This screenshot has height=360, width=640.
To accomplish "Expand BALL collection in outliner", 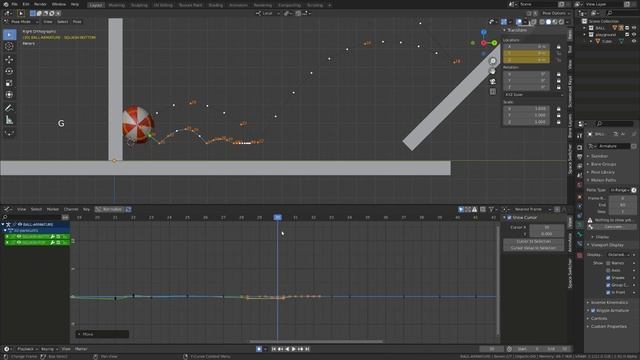I will [585, 28].
